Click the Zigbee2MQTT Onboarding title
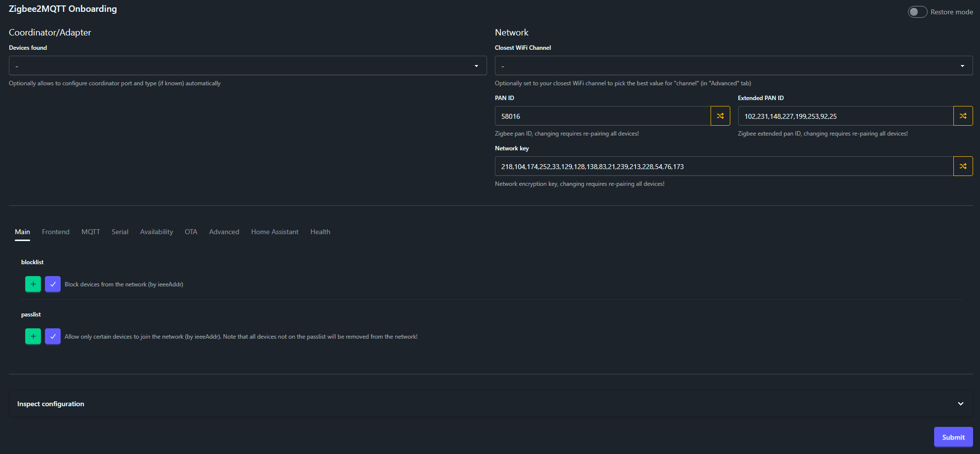This screenshot has width=980, height=454. [63, 9]
